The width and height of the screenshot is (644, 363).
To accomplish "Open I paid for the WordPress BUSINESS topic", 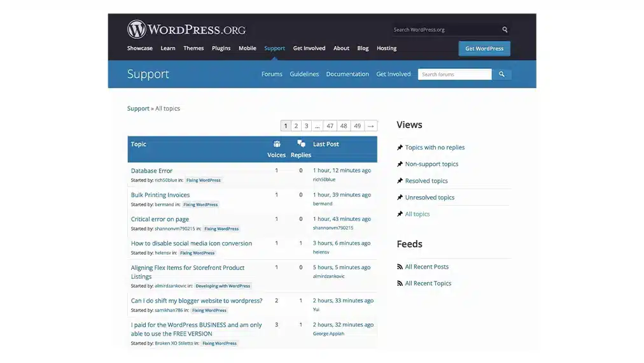I will pyautogui.click(x=197, y=329).
